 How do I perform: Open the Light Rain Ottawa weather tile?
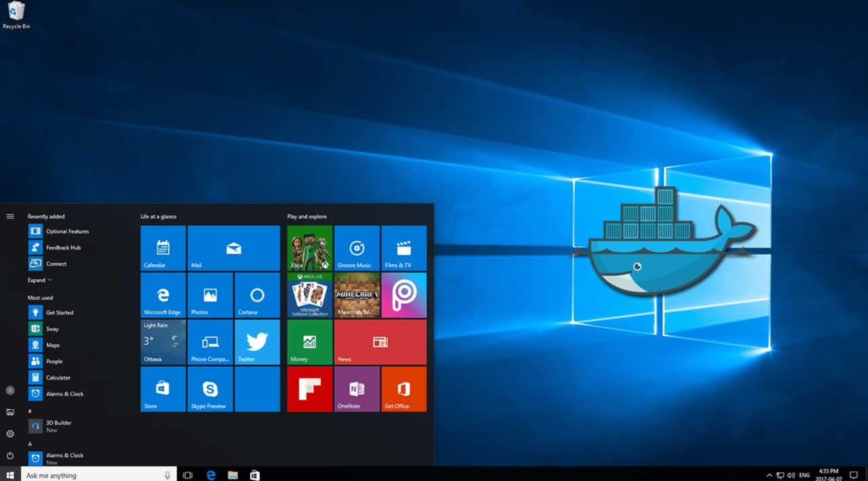163,342
